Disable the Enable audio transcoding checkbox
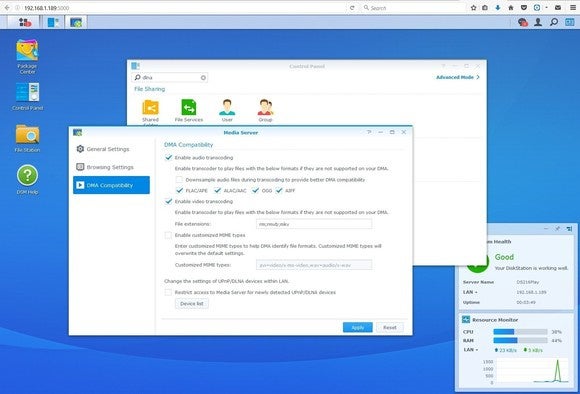The width and height of the screenshot is (580, 394). click(168, 158)
